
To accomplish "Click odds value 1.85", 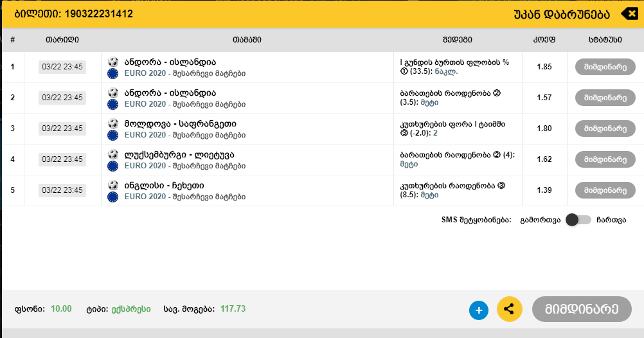I will click(x=544, y=67).
